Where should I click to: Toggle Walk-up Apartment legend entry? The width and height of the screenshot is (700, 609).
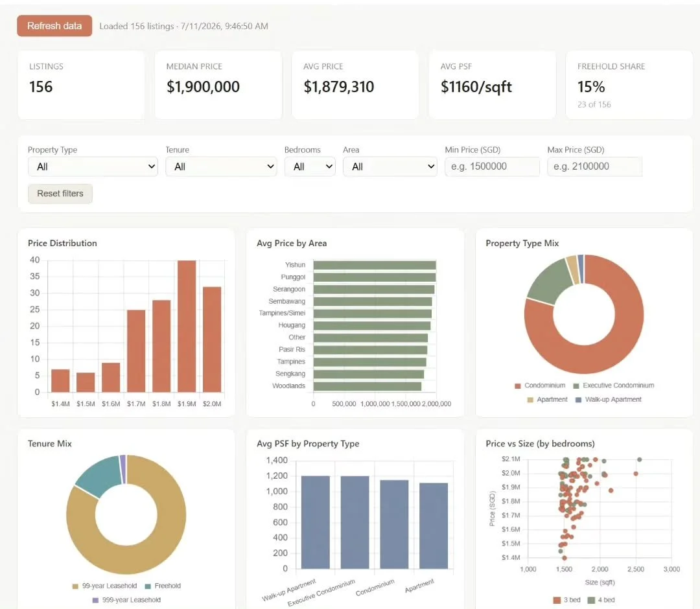point(608,400)
